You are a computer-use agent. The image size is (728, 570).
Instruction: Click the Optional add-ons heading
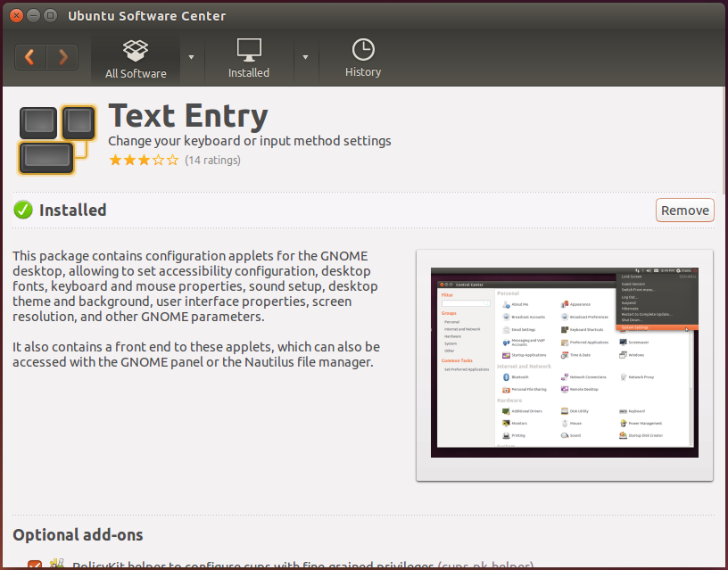(78, 534)
